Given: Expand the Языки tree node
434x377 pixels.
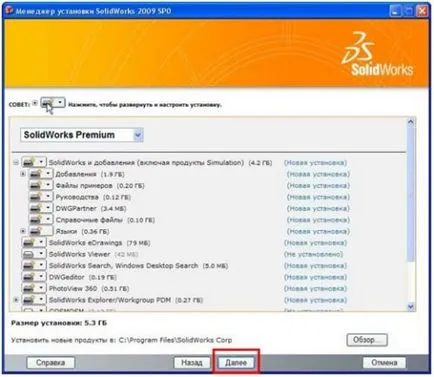Looking at the screenshot, I should [x=23, y=231].
